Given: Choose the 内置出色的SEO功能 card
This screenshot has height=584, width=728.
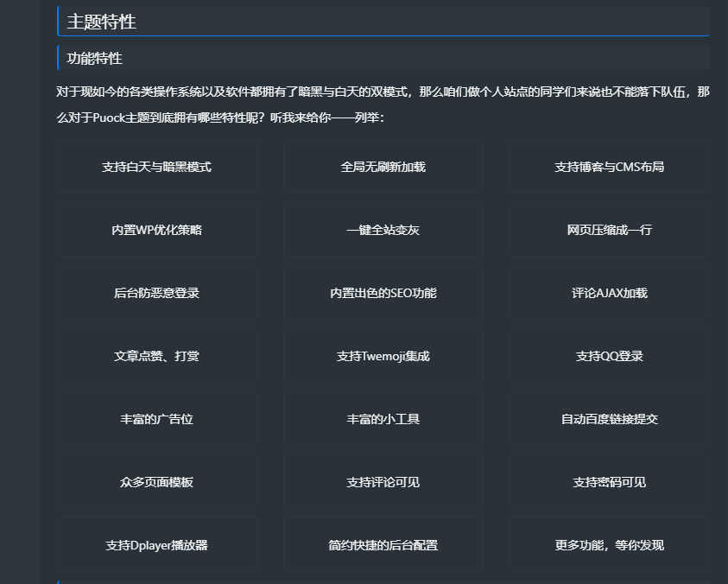Looking at the screenshot, I should pos(383,293).
